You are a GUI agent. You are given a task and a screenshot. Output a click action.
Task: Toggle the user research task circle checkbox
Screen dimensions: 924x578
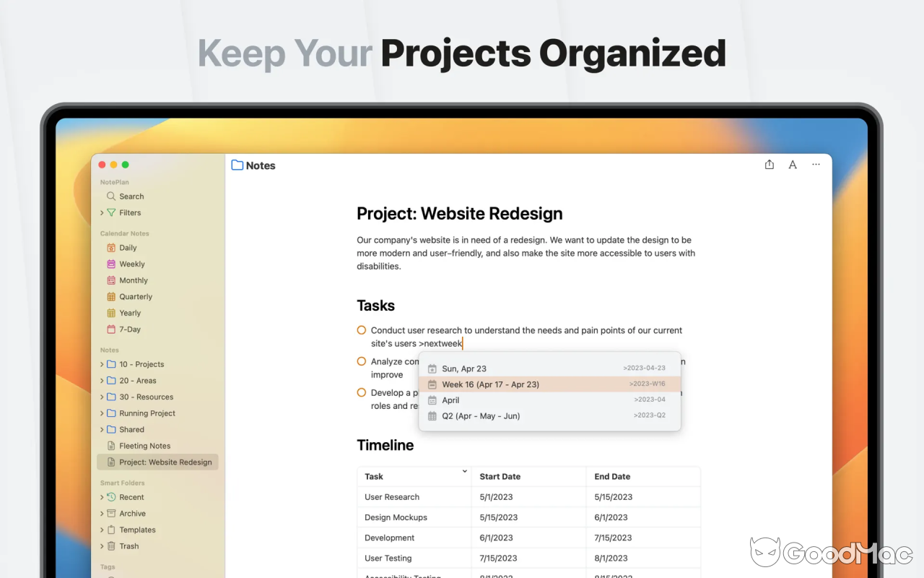361,329
